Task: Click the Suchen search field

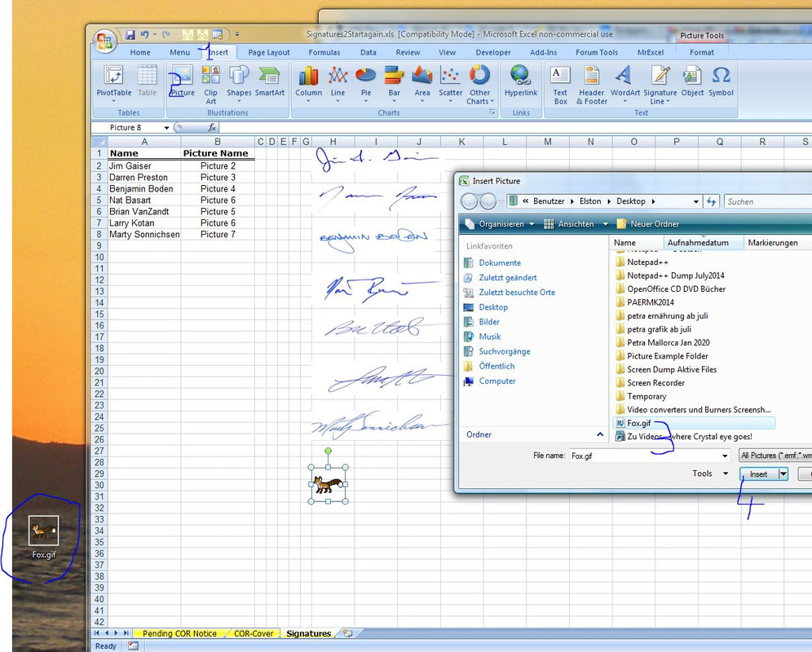Action: 768,201
